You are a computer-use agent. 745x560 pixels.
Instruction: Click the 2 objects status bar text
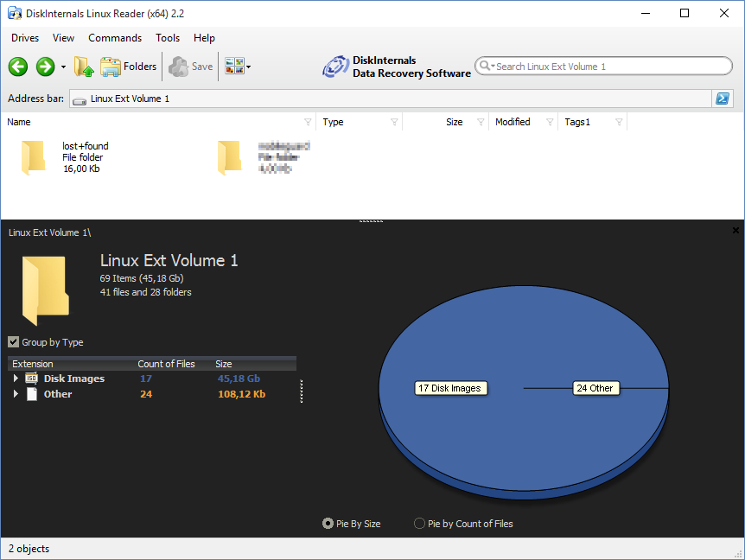(x=29, y=549)
